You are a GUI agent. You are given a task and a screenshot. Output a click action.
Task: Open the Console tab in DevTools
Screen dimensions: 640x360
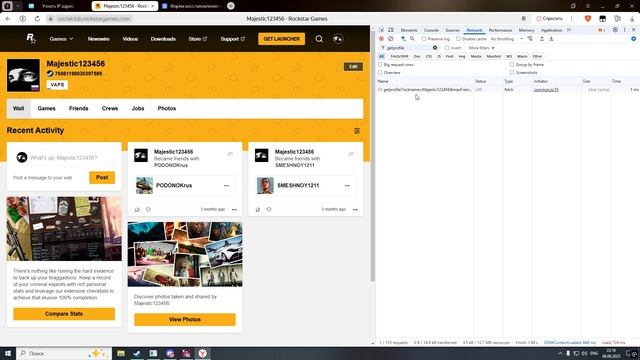pos(431,30)
